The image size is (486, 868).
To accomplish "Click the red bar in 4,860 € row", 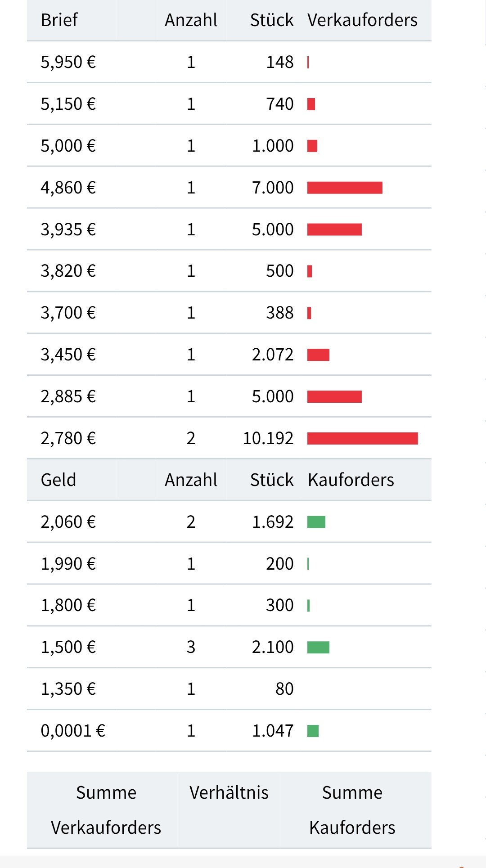I will click(345, 188).
